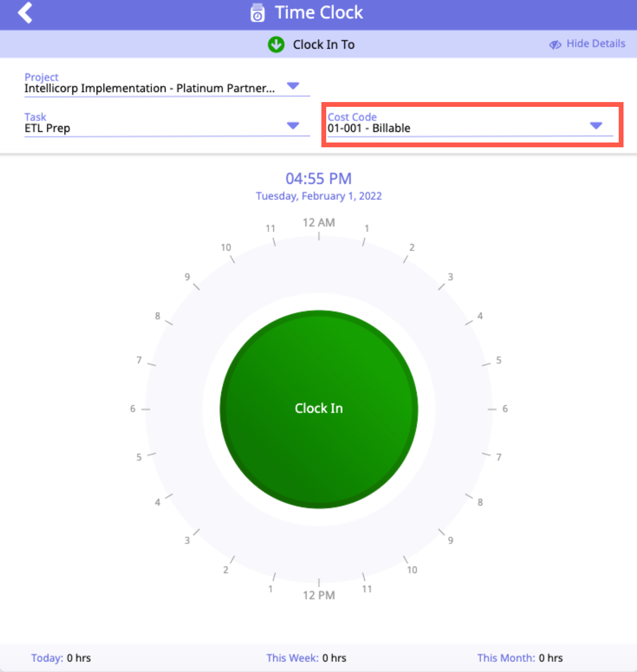Click the 12 PM marker on the dial
The image size is (637, 672).
point(318,595)
